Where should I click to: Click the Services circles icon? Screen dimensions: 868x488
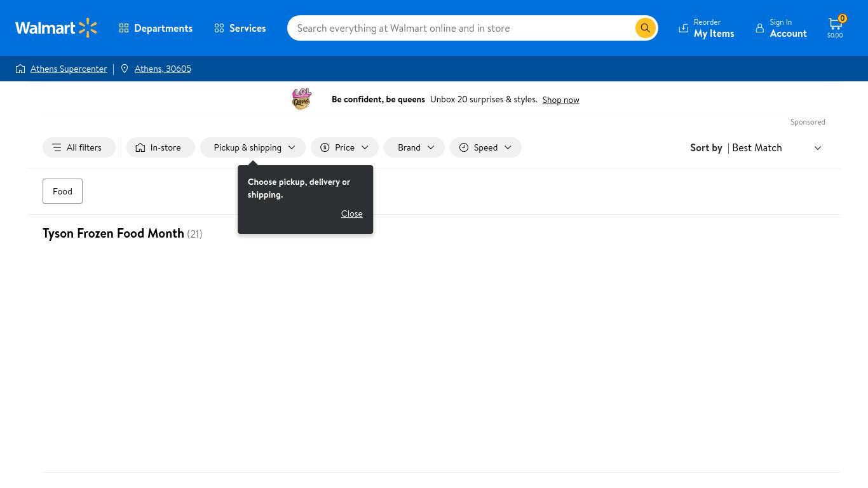[x=219, y=28]
